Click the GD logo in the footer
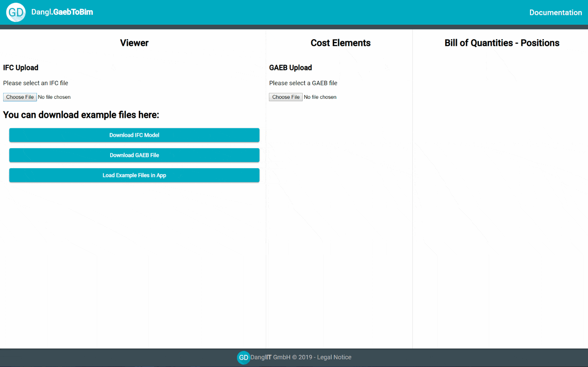588x367 pixels. click(243, 357)
